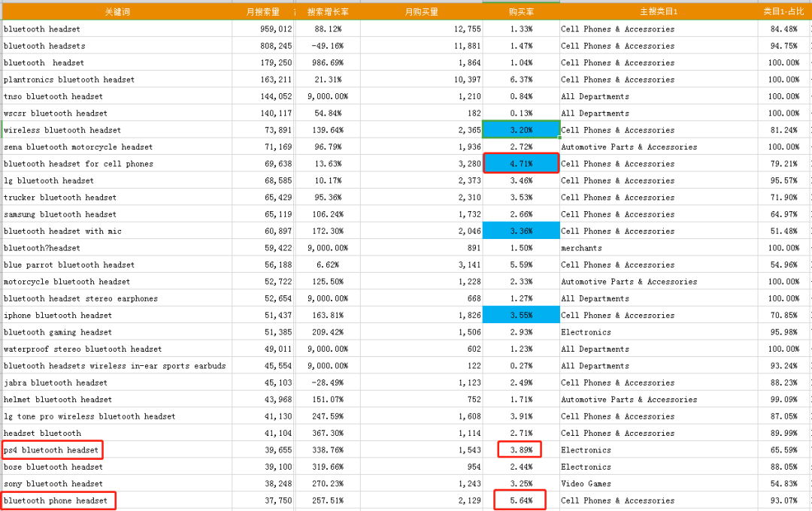The image size is (812, 511).
Task: Select the blue highlighted 4.71% cell
Action: (521, 164)
